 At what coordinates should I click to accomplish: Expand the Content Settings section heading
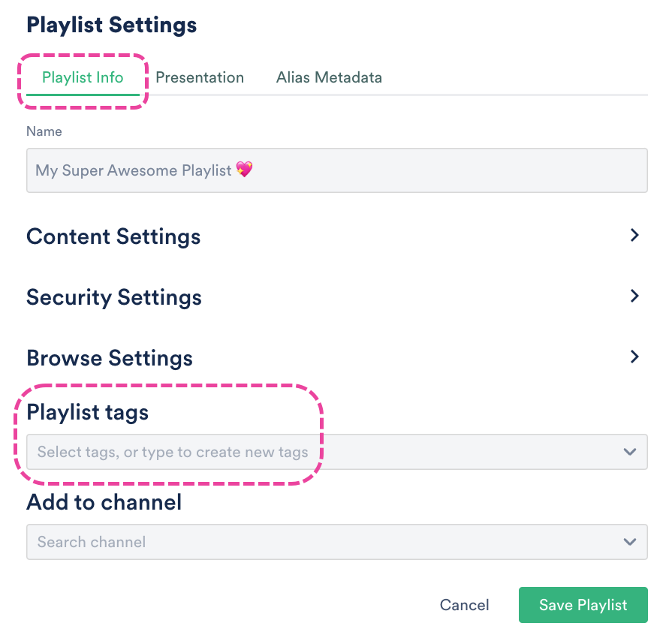point(113,237)
